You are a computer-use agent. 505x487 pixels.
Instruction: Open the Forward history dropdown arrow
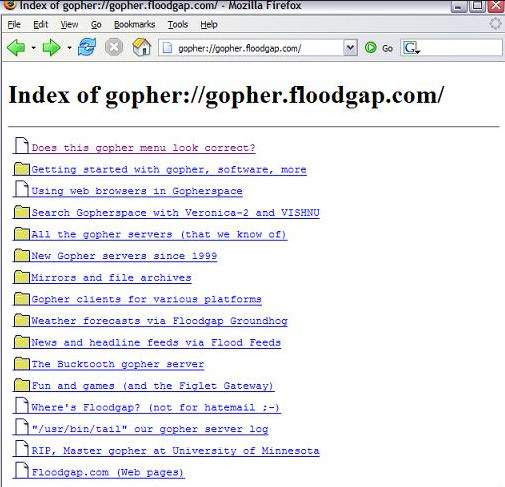[69, 48]
